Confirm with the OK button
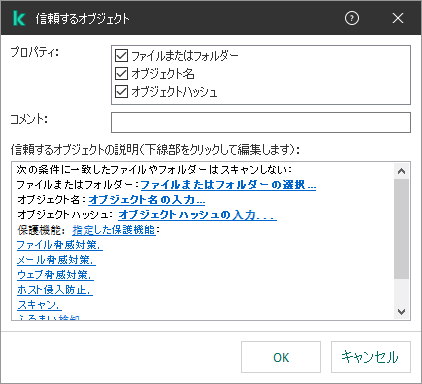This screenshot has width=422, height=384. coord(281,357)
